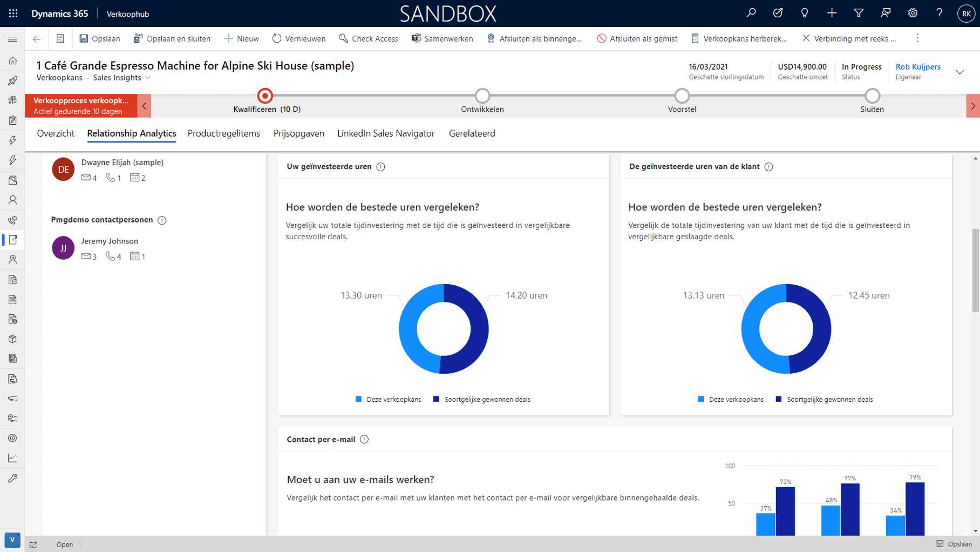The width and height of the screenshot is (980, 552).
Task: Go back using the back arrow
Action: (37, 39)
